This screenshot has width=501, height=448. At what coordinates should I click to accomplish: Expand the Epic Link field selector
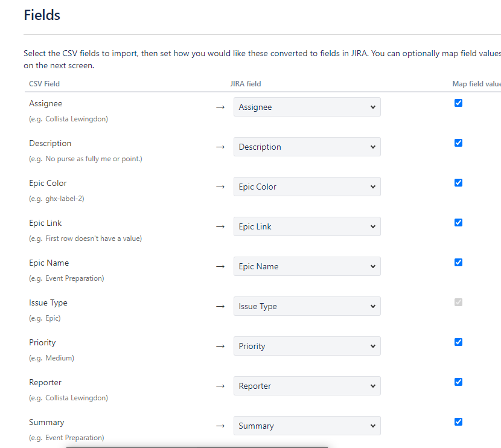click(307, 226)
